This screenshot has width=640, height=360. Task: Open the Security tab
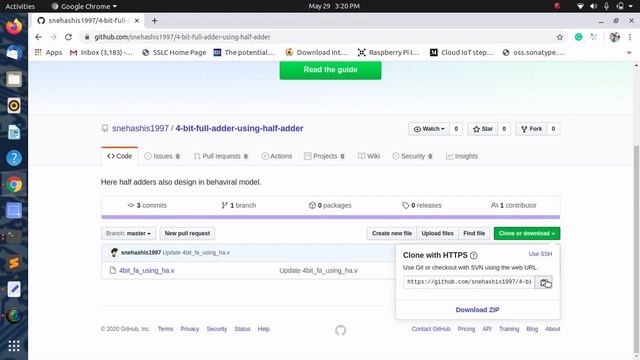pos(412,156)
